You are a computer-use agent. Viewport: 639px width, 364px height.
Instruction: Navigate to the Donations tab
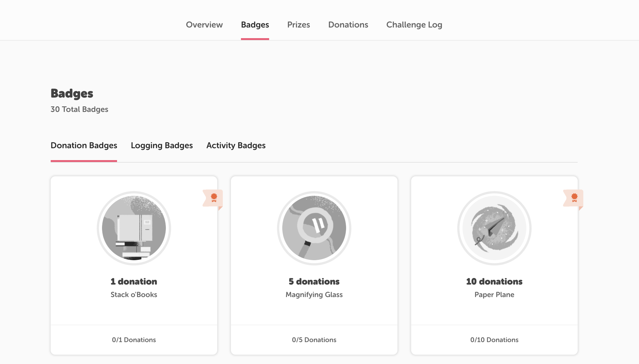point(348,25)
